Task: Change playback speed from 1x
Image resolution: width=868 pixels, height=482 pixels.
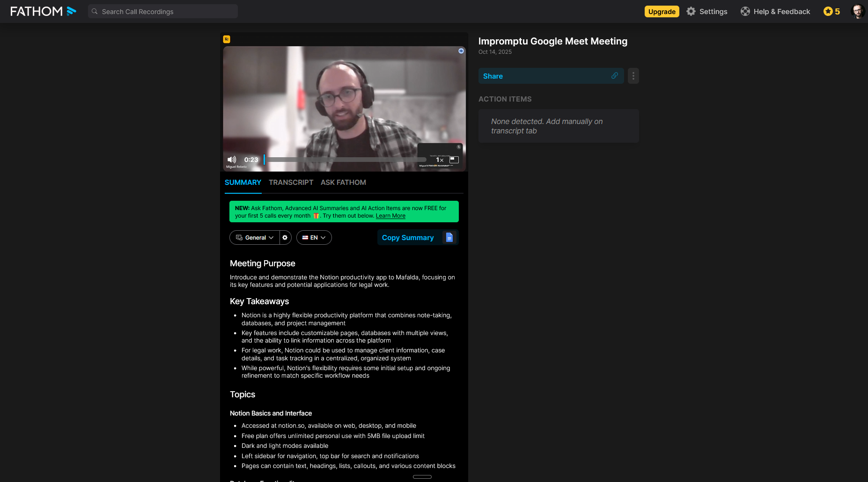Action: (439, 160)
